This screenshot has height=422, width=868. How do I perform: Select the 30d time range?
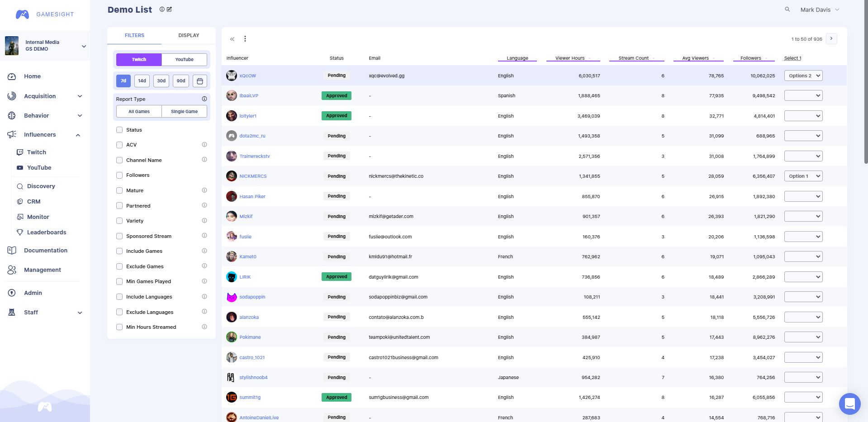point(161,81)
